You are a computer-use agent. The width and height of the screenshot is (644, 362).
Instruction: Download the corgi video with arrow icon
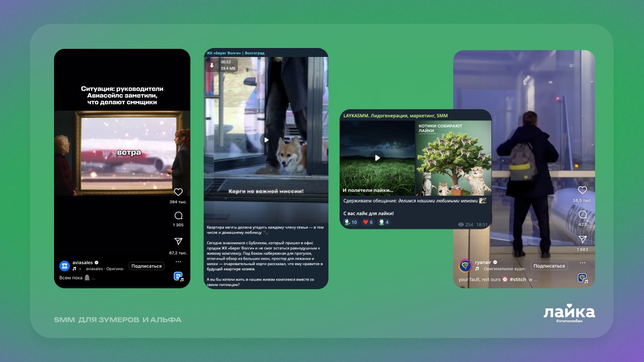212,66
